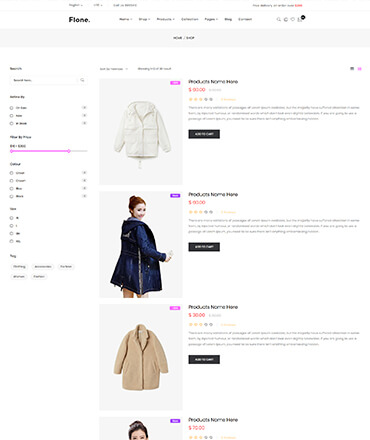Click the Flone logo
Image resolution: width=370 pixels, height=440 pixels.
coord(79,20)
